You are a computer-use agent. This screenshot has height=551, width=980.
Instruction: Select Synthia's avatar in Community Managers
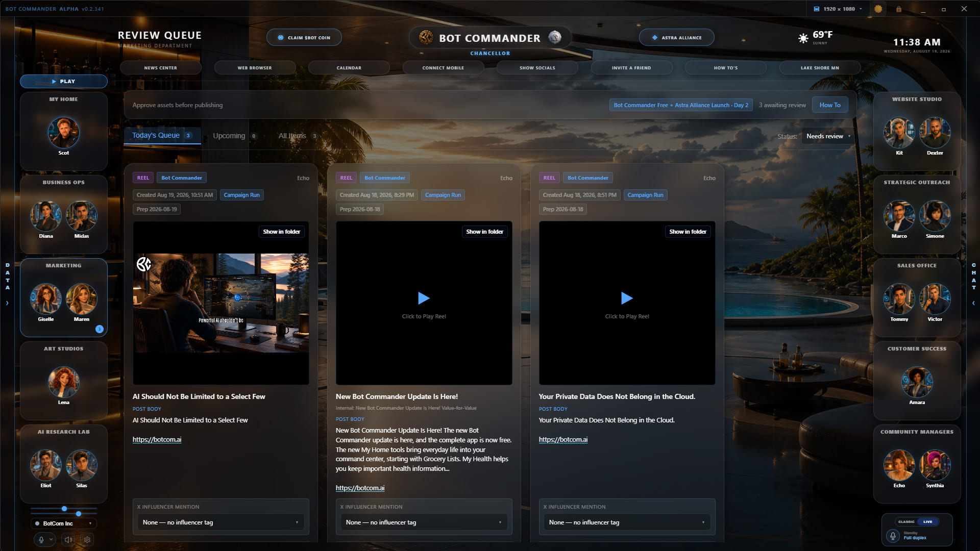935,465
